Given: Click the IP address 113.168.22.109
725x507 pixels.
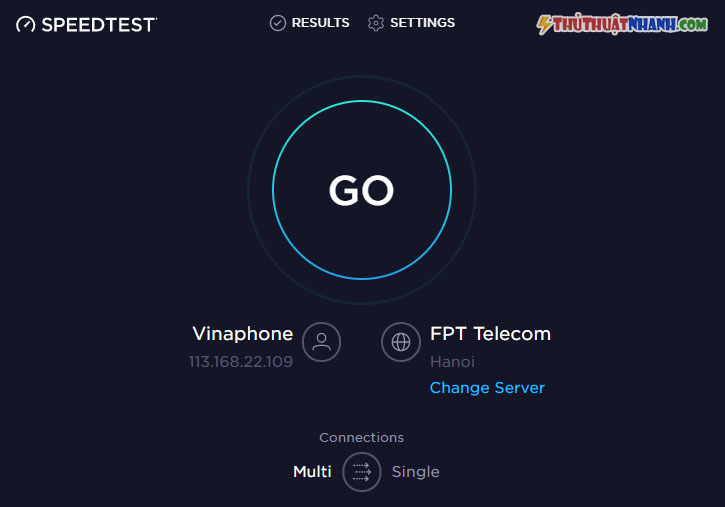Looking at the screenshot, I should tap(241, 361).
